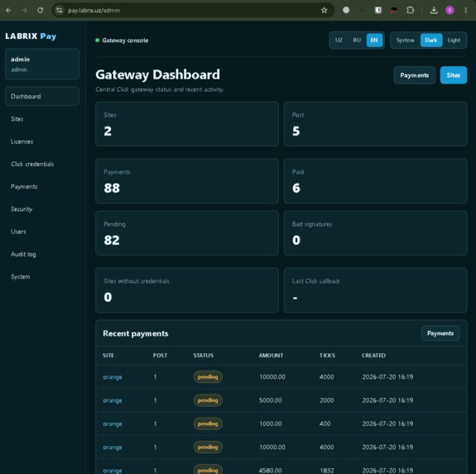Click the pending badge for 5000.00 payment

(208, 400)
